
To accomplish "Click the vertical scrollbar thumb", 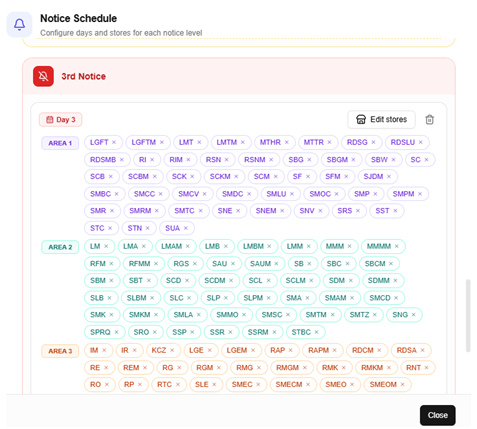I will click(x=468, y=315).
